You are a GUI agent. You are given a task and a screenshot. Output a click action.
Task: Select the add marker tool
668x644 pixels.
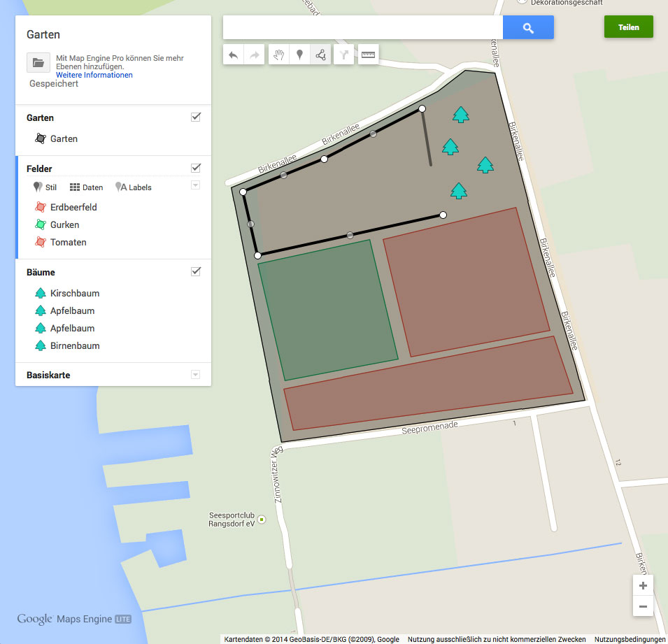(299, 55)
